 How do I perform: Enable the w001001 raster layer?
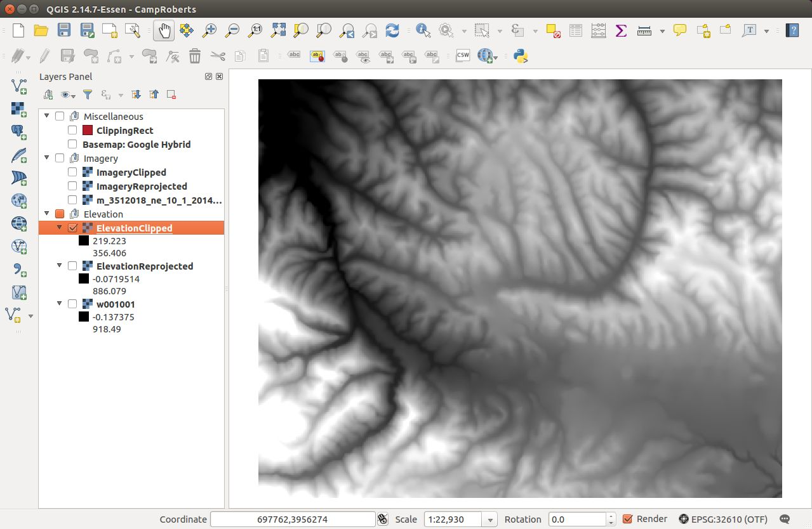pyautogui.click(x=72, y=304)
